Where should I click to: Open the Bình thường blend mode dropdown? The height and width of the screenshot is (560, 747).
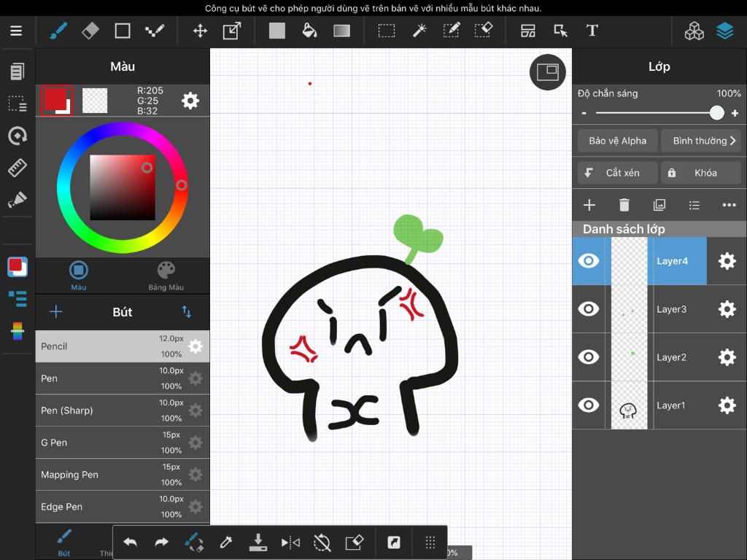[x=701, y=141]
